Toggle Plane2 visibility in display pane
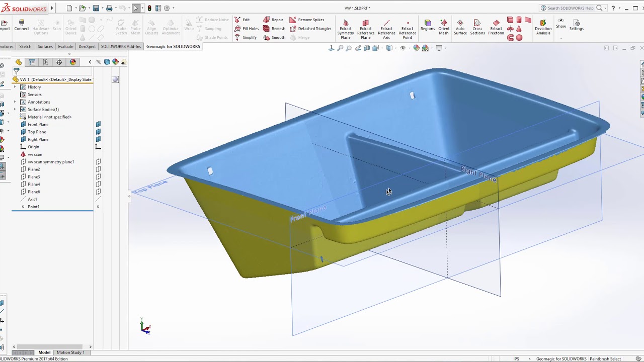 [98, 169]
